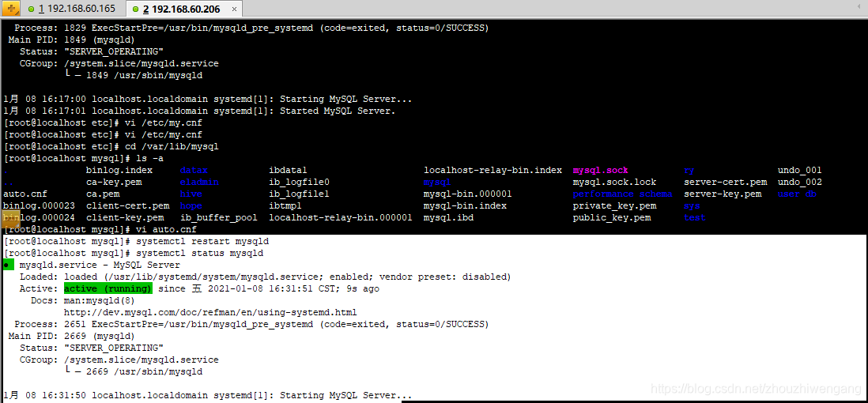Select the 'mysql.sock.lock' file name
This screenshot has width=868, height=403.
[x=614, y=182]
